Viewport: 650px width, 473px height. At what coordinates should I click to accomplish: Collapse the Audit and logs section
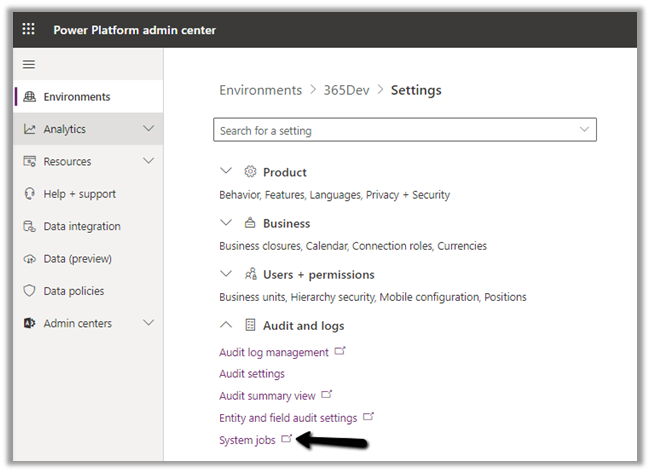coord(225,326)
